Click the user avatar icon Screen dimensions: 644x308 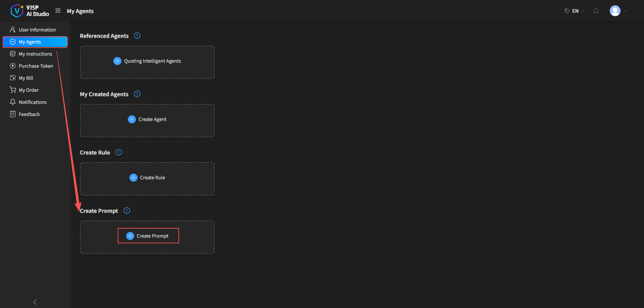(x=615, y=11)
